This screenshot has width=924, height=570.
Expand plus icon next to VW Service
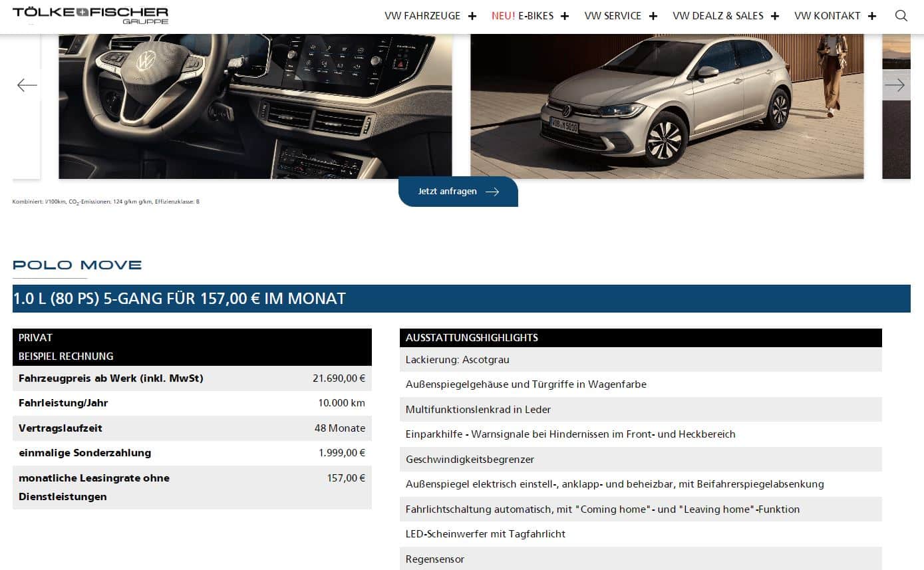(653, 16)
